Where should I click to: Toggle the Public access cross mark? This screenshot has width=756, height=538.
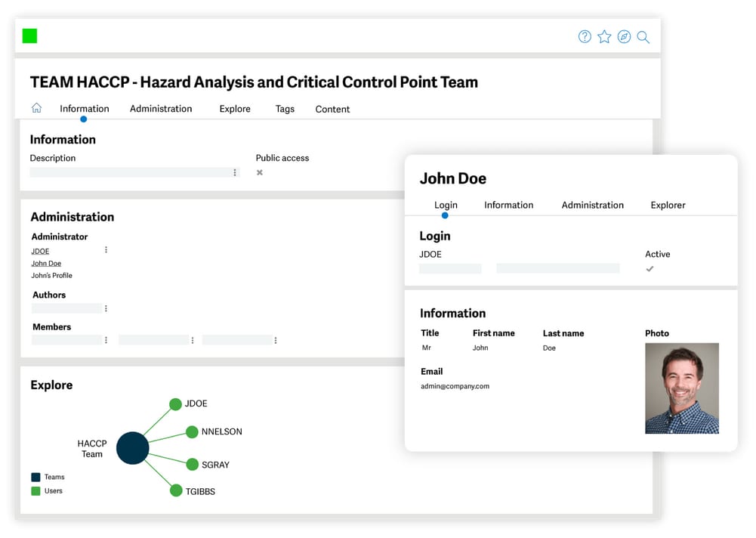[259, 173]
